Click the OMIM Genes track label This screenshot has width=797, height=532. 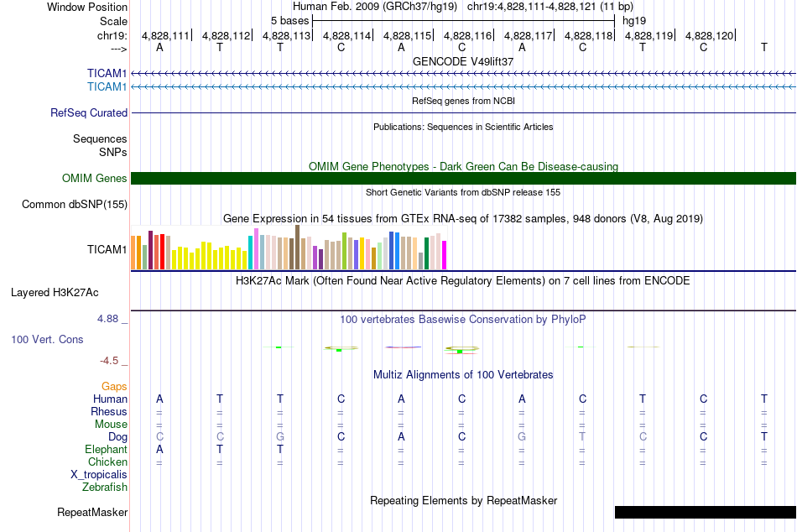tap(95, 179)
